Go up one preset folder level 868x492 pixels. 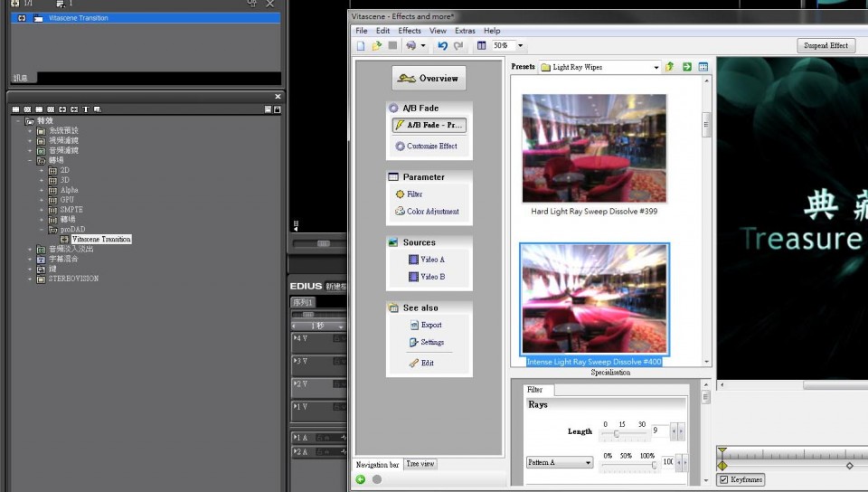click(670, 67)
